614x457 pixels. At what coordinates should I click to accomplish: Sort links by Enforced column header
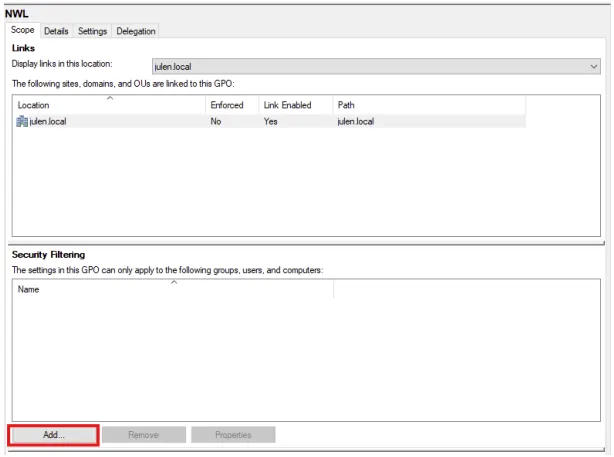[232, 105]
